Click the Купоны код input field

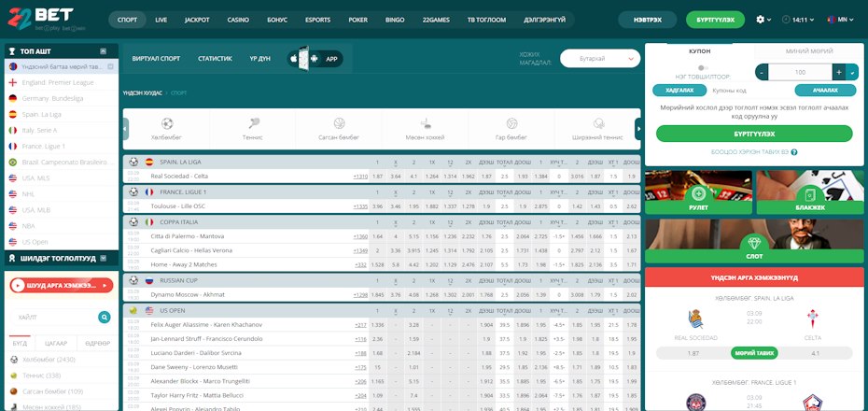(x=750, y=91)
